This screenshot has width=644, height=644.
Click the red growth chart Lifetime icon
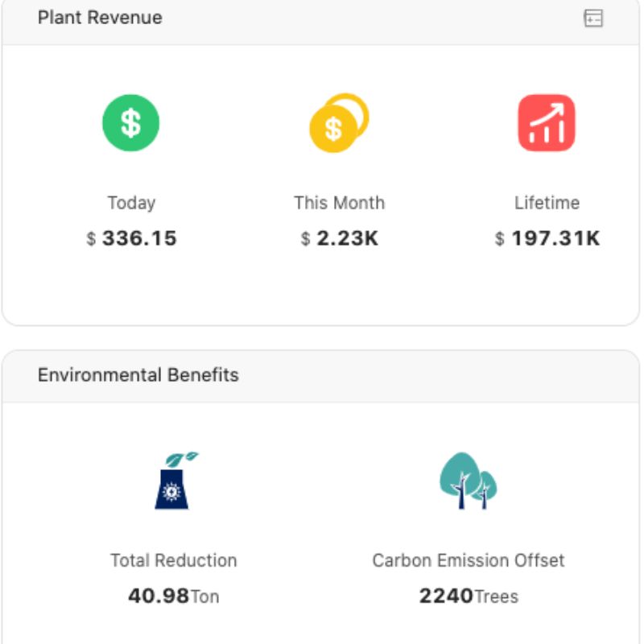547,123
